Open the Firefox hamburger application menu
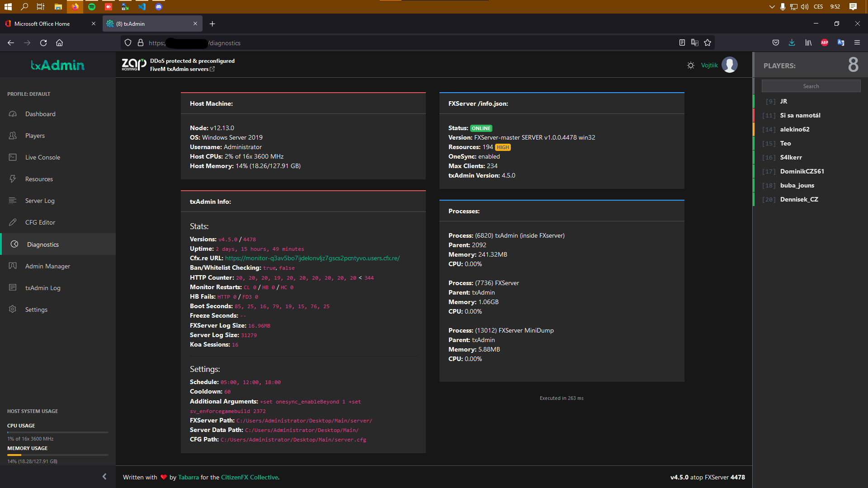The width and height of the screenshot is (868, 488). [x=857, y=43]
